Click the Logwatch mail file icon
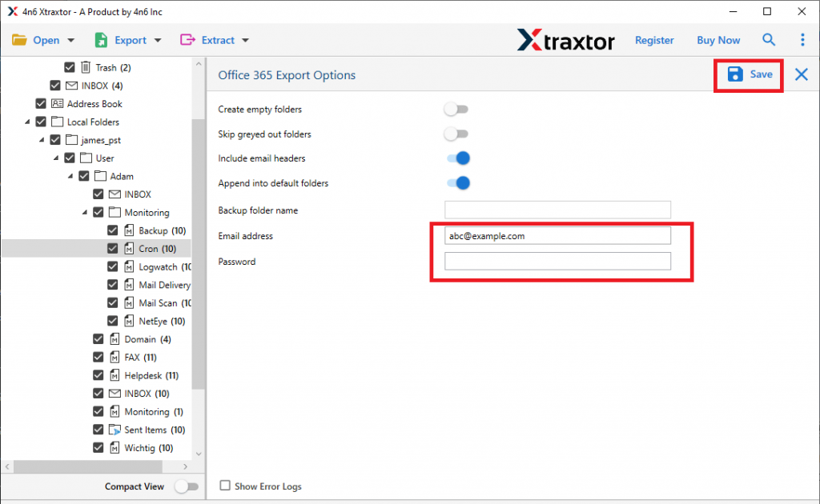Screen dimensions: 820x504 point(129,266)
